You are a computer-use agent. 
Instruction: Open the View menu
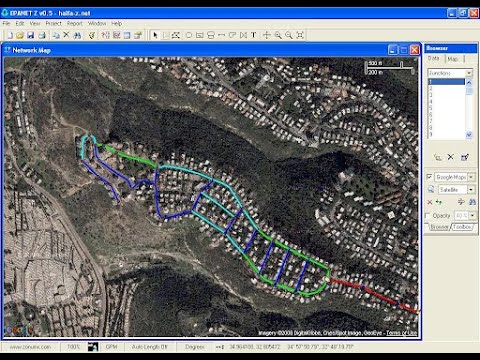click(35, 23)
